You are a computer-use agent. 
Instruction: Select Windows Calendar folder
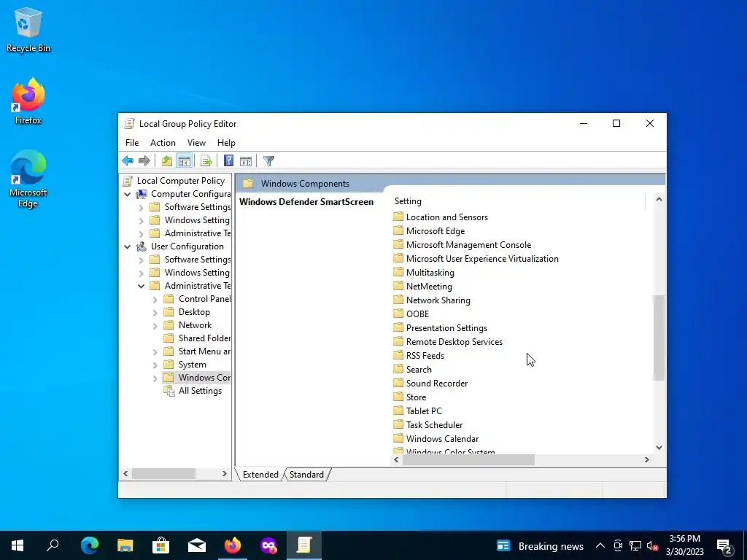point(442,438)
